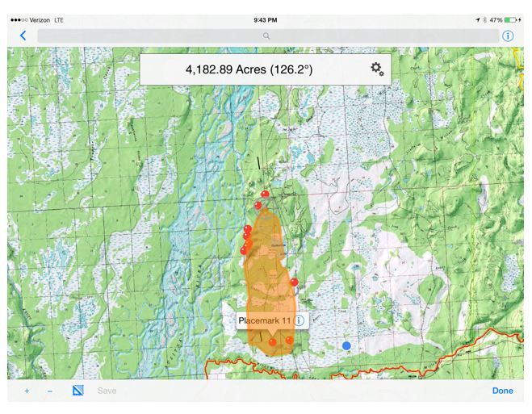The width and height of the screenshot is (532, 414).
Task: Tap the blue current-location dot
Action: [346, 345]
